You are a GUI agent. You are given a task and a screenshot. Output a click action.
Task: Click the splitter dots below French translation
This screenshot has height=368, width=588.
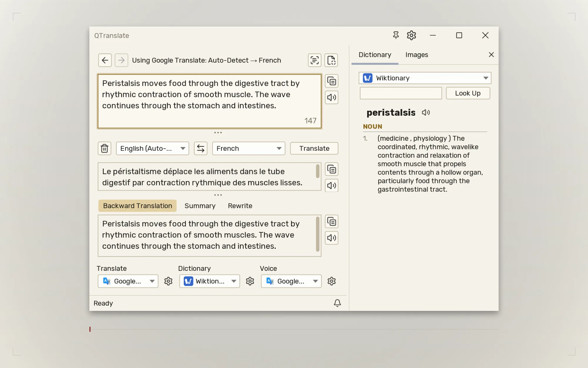(218, 195)
